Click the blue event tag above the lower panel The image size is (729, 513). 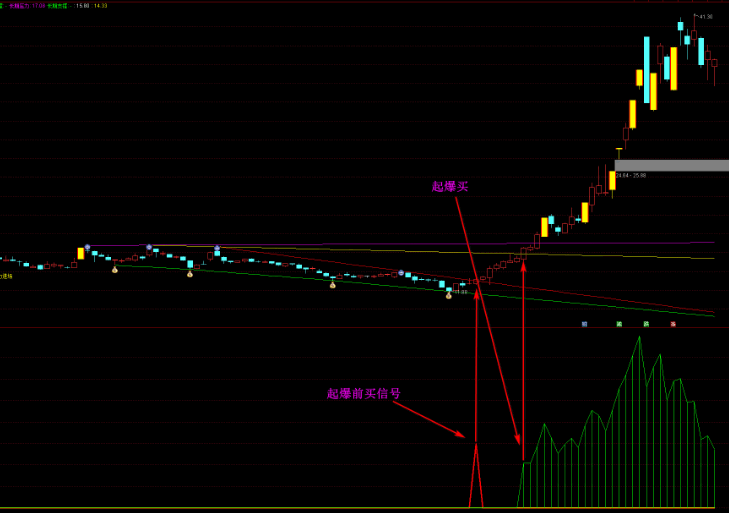click(584, 324)
